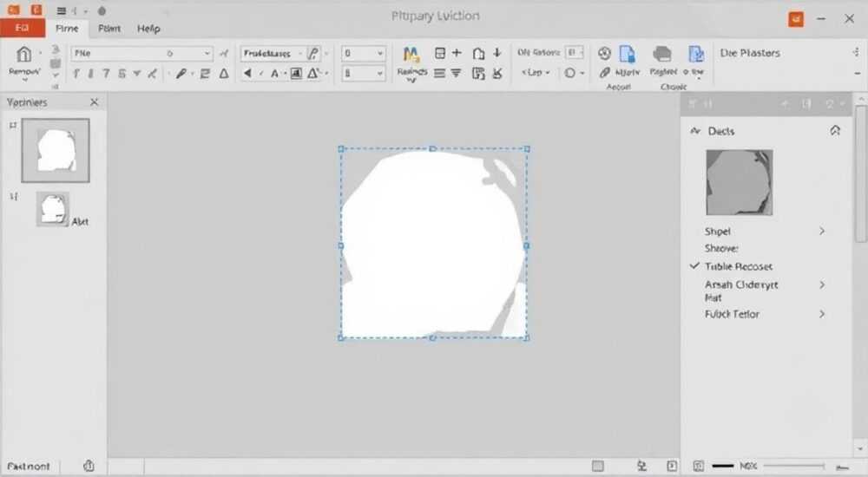The height and width of the screenshot is (477, 868).
Task: Expand the Fubck Tetlor submenu arrow
Action: tap(822, 314)
